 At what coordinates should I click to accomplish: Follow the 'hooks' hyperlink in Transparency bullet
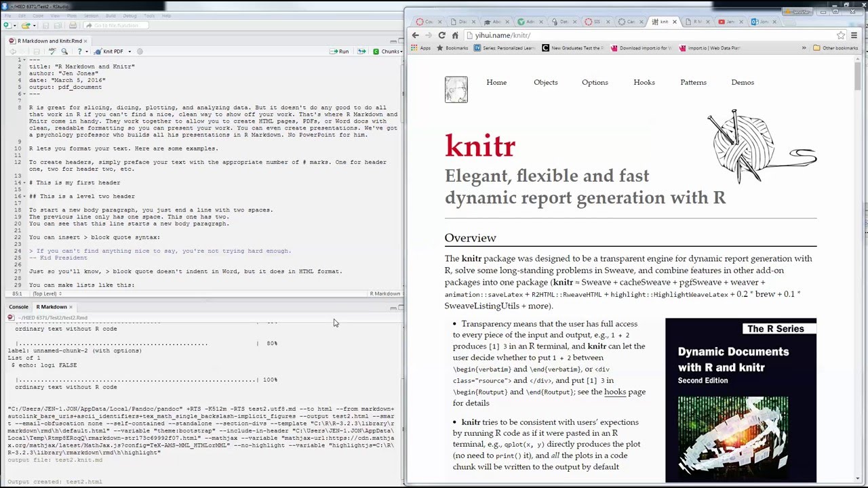(614, 392)
